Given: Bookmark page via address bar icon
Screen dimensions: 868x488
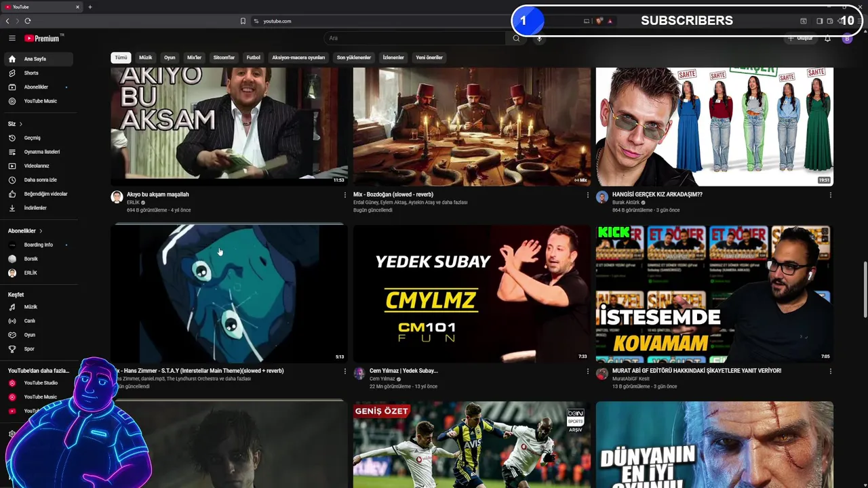Looking at the screenshot, I should pyautogui.click(x=243, y=21).
